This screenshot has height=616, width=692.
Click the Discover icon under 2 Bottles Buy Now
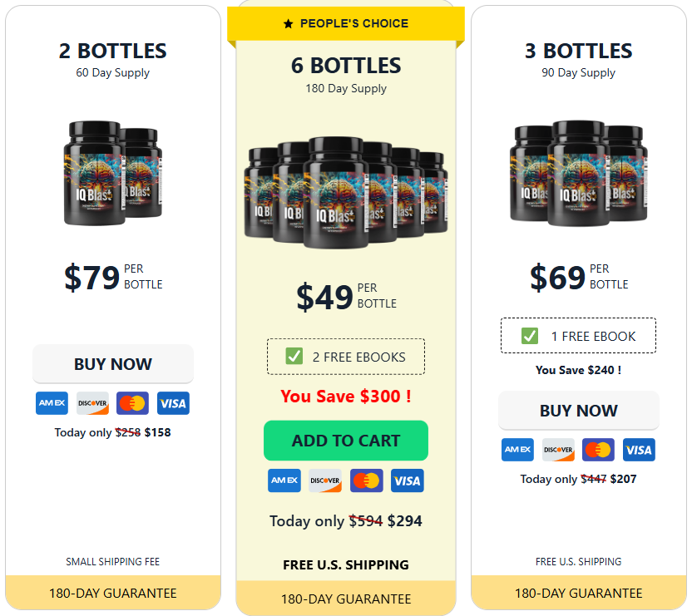(92, 403)
